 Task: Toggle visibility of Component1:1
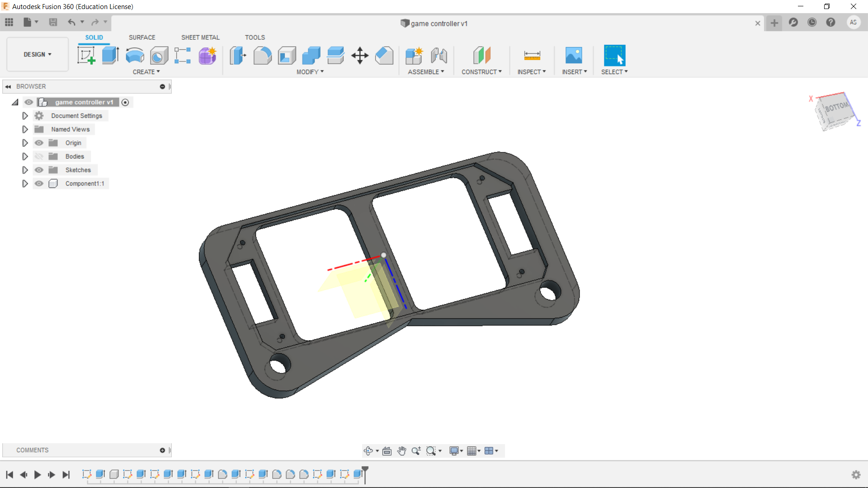coord(39,183)
